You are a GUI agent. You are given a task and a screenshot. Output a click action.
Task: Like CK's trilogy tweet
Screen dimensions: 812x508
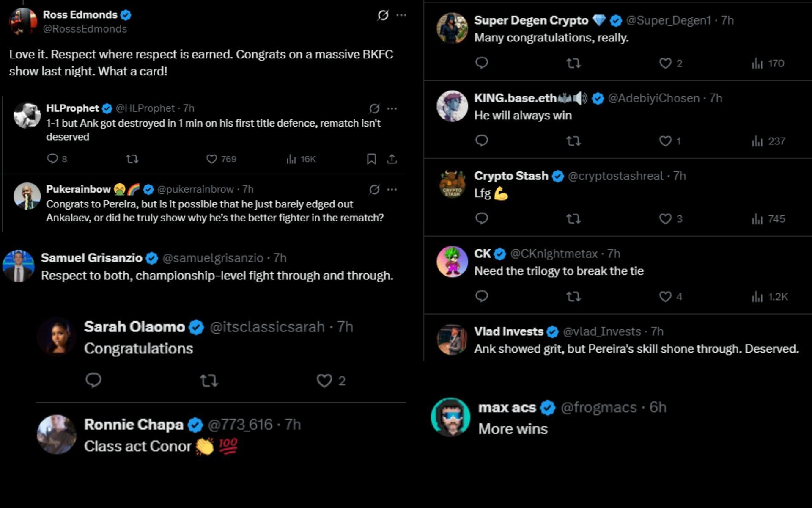coord(665,296)
